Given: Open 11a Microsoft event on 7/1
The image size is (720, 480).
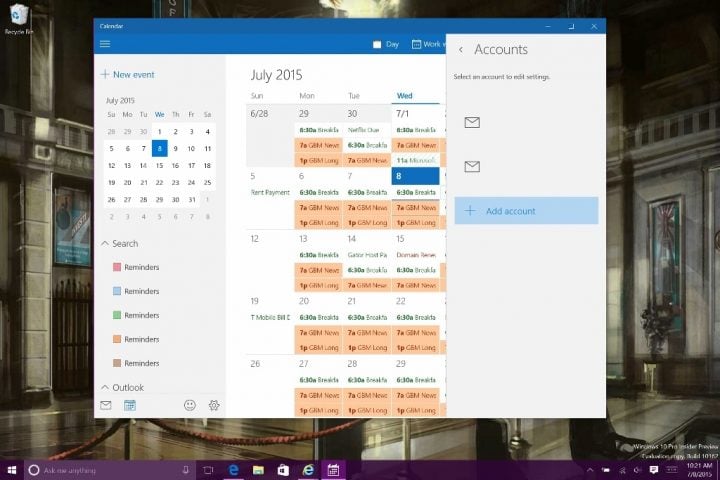Looking at the screenshot, I should click(416, 160).
